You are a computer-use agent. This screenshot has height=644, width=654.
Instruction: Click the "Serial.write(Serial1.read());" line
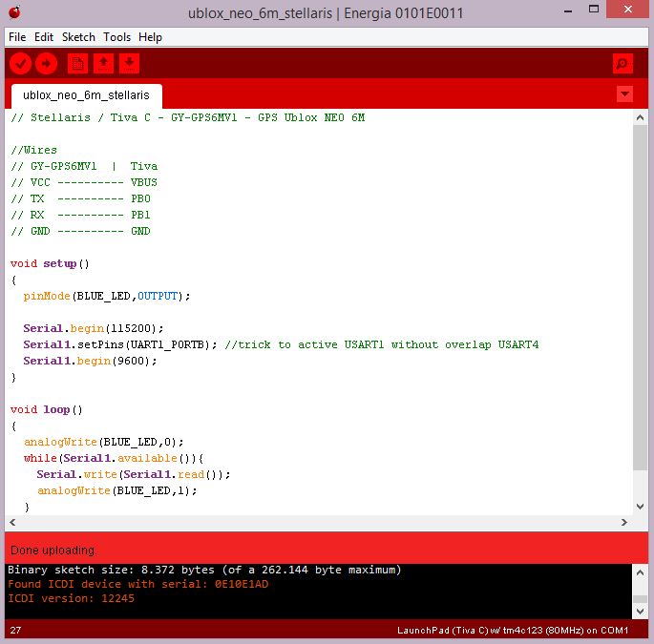click(x=134, y=474)
